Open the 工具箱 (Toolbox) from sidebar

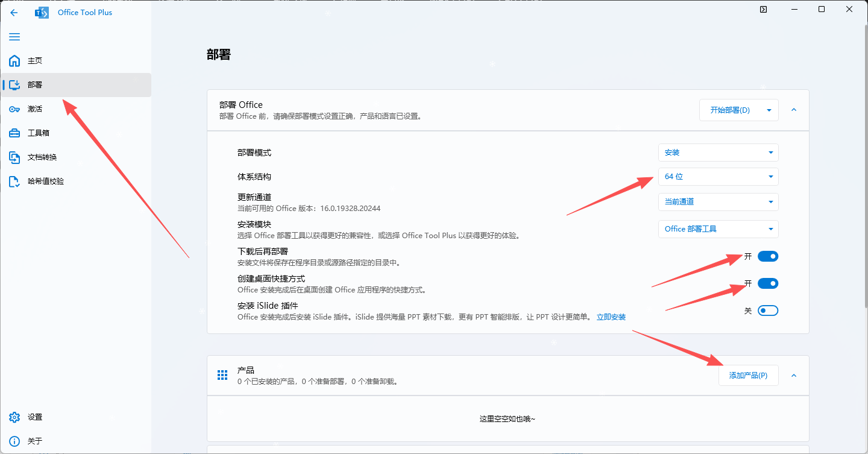coord(14,133)
